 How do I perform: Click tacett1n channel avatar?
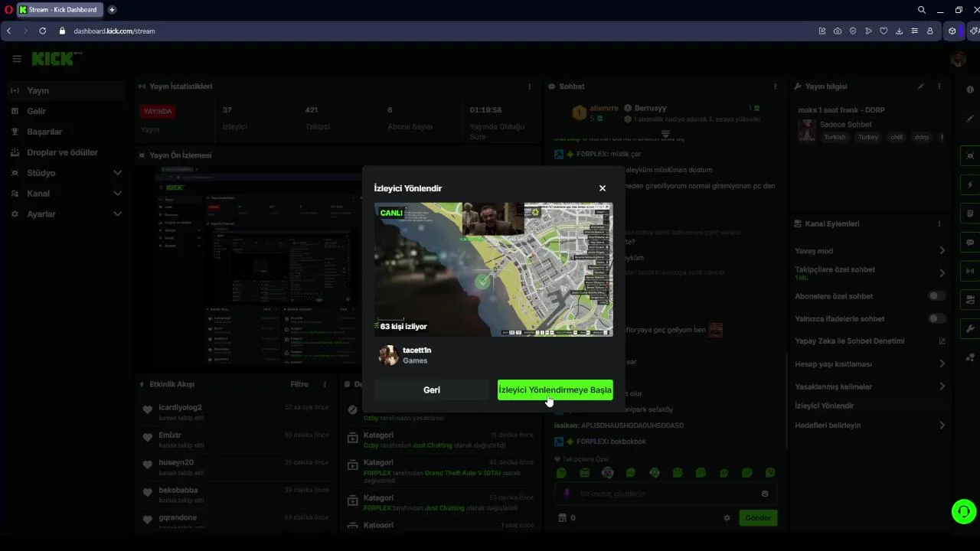coord(389,355)
